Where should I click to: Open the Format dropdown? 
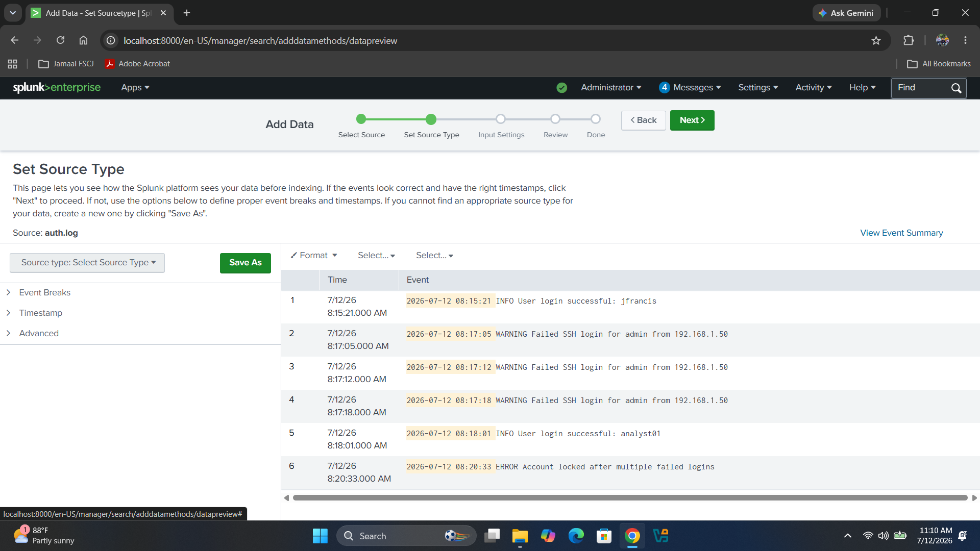[314, 255]
